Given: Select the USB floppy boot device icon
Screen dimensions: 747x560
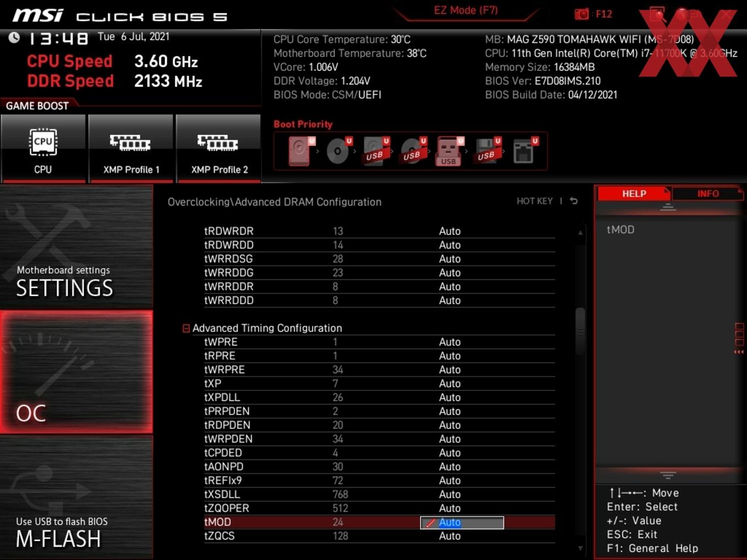Looking at the screenshot, I should point(487,151).
